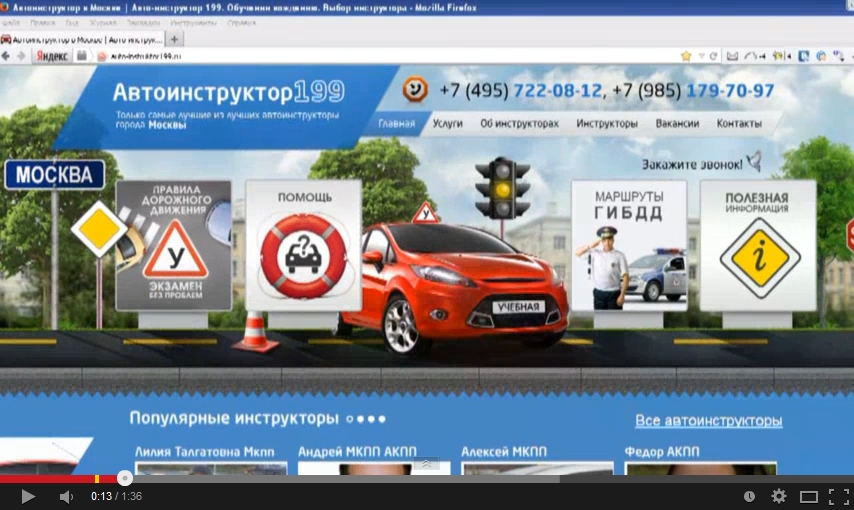Open instructor Алексей МКПП

504,452
